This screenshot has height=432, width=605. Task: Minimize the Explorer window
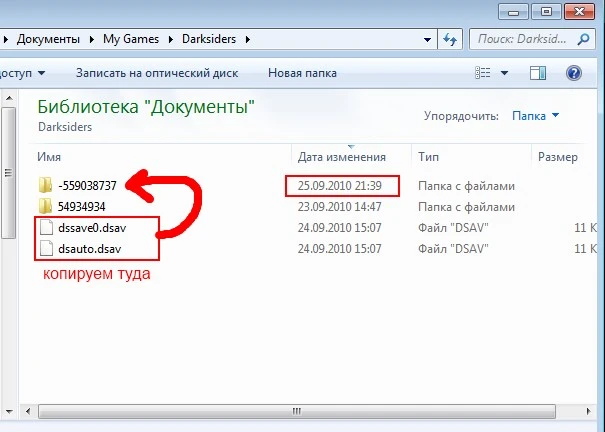514,12
